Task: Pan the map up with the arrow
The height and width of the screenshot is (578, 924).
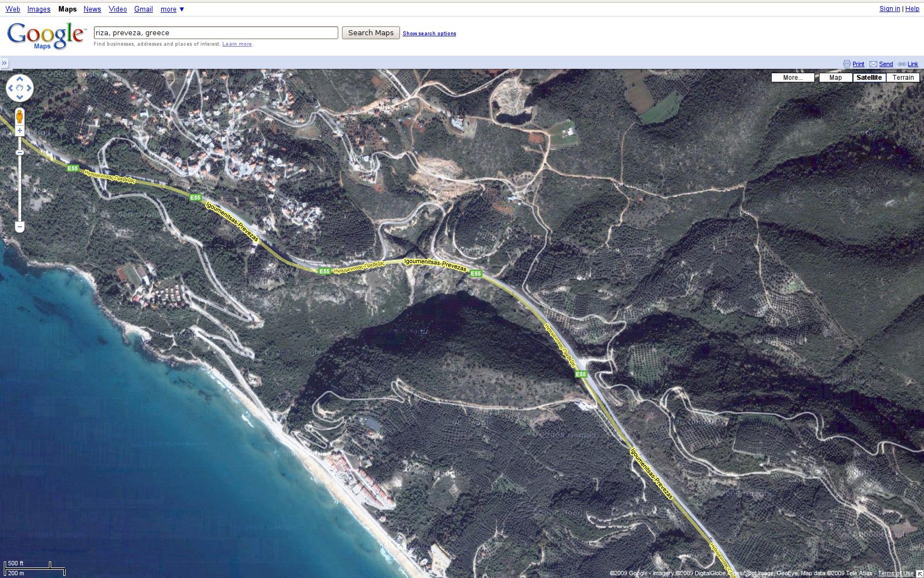Action: click(20, 79)
